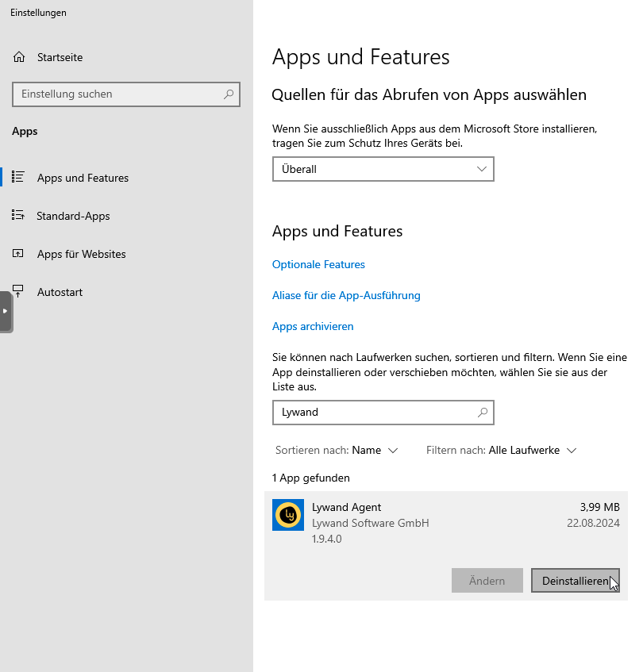Open the Überall app source dropdown
Image resolution: width=643 pixels, height=672 pixels.
(x=383, y=169)
